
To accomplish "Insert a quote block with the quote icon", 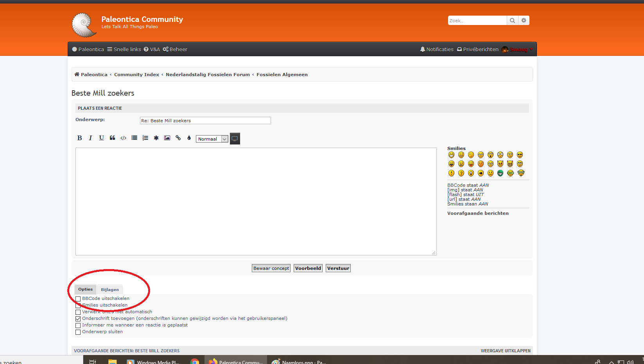I will point(112,138).
